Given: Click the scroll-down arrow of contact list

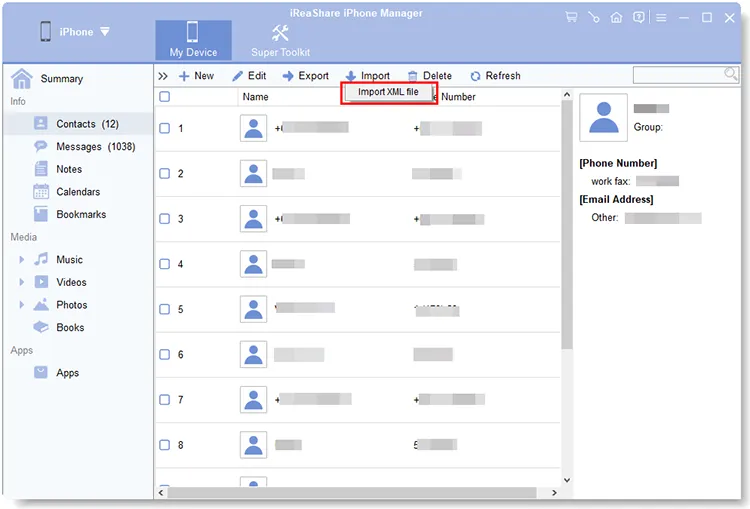Looking at the screenshot, I should pos(567,480).
